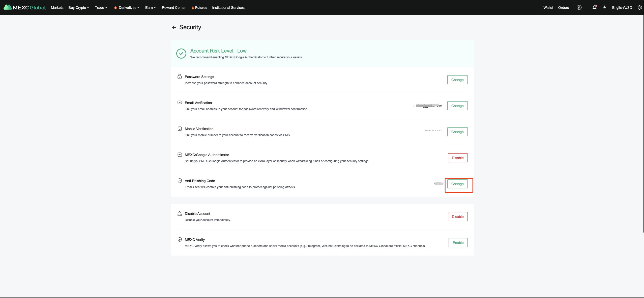Image resolution: width=644 pixels, height=298 pixels.
Task: Open notifications bell icon
Action: point(594,8)
